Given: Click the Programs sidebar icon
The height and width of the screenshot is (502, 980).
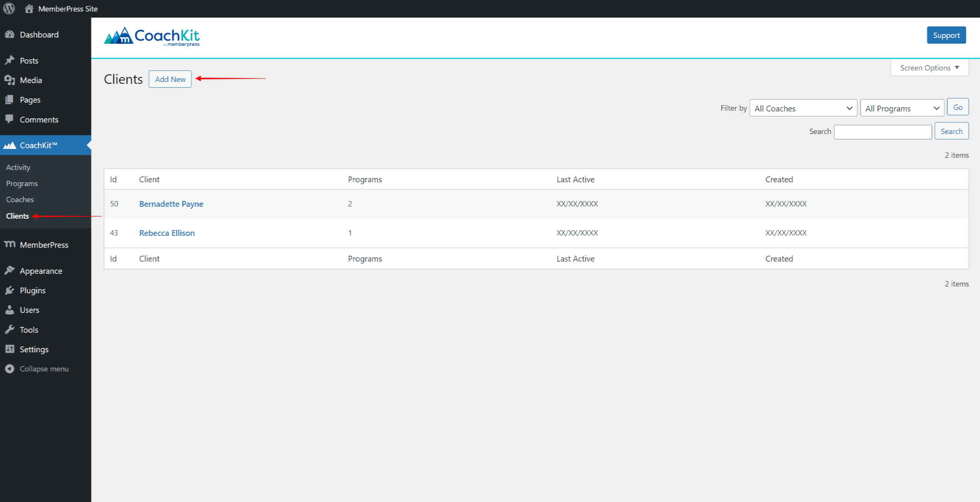Looking at the screenshot, I should pos(22,183).
